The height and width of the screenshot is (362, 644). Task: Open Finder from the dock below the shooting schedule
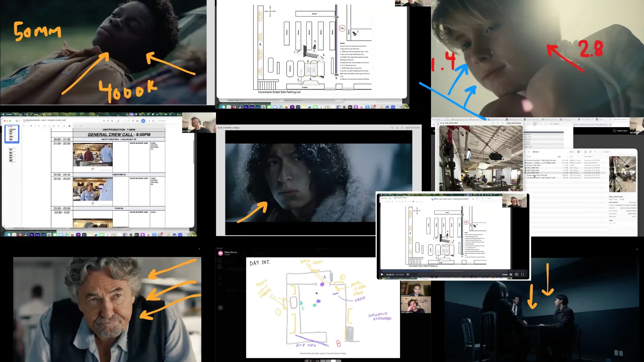[8, 235]
